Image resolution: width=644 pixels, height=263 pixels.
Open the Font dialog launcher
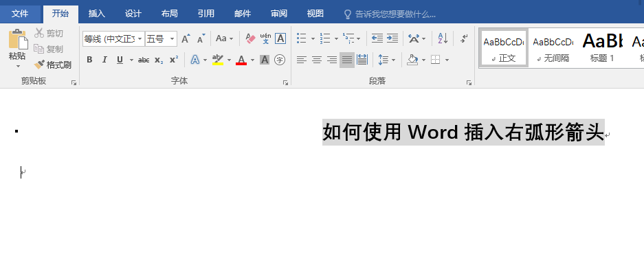[x=285, y=83]
